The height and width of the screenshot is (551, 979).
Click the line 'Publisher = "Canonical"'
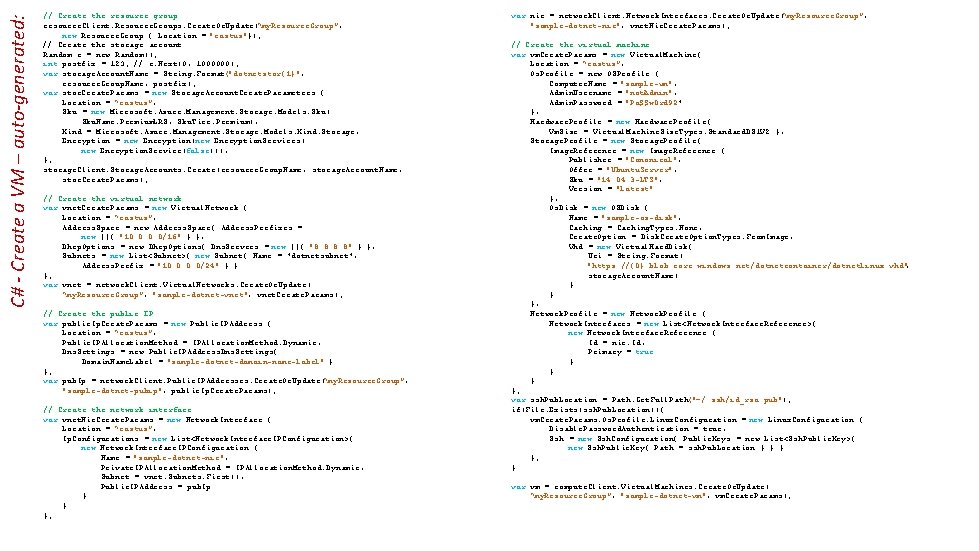click(623, 160)
